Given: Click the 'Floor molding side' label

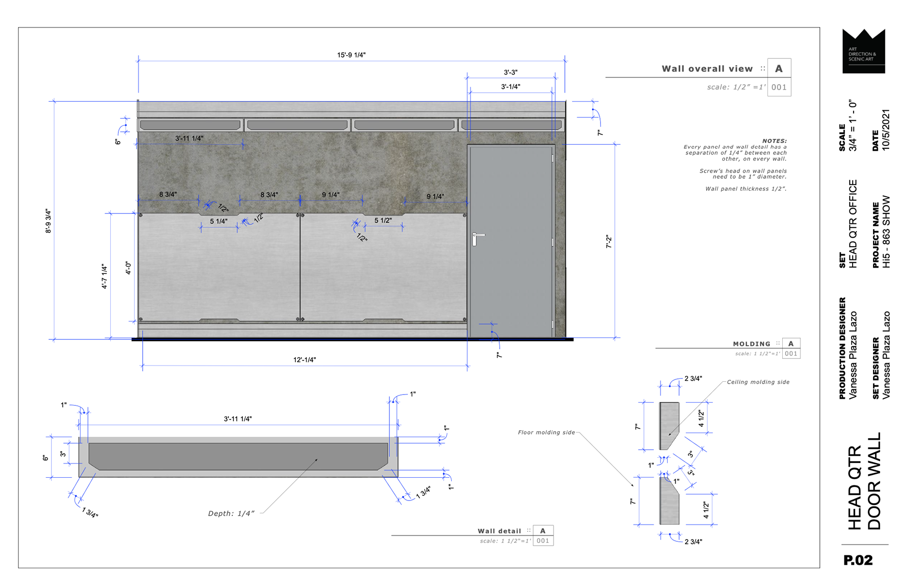Looking at the screenshot, I should coord(546,433).
